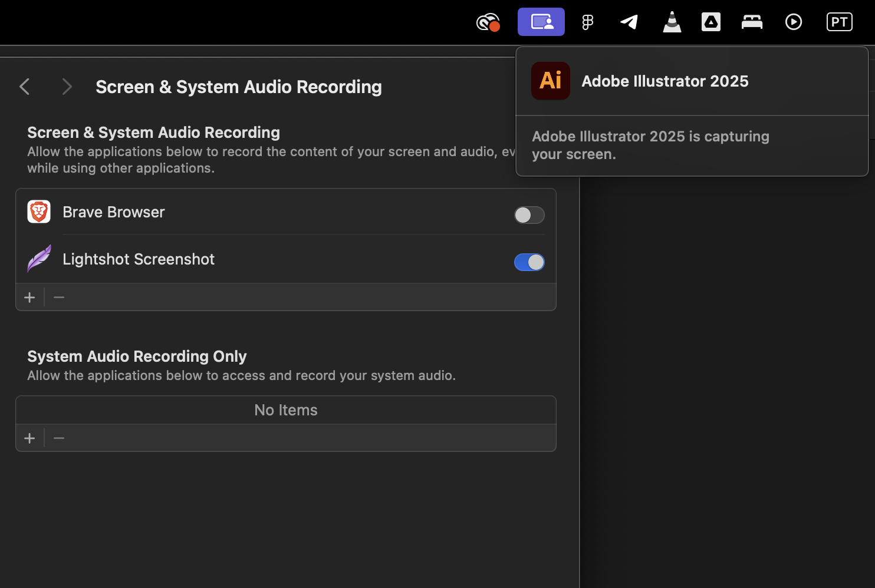This screenshot has height=588, width=875.
Task: Open the Google Drive menu bar icon
Action: point(711,22)
